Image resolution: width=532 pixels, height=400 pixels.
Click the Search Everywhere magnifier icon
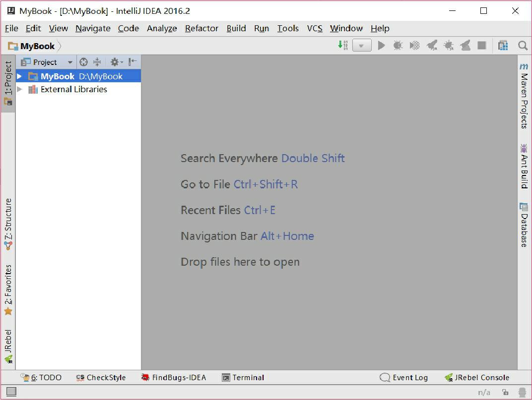point(523,46)
